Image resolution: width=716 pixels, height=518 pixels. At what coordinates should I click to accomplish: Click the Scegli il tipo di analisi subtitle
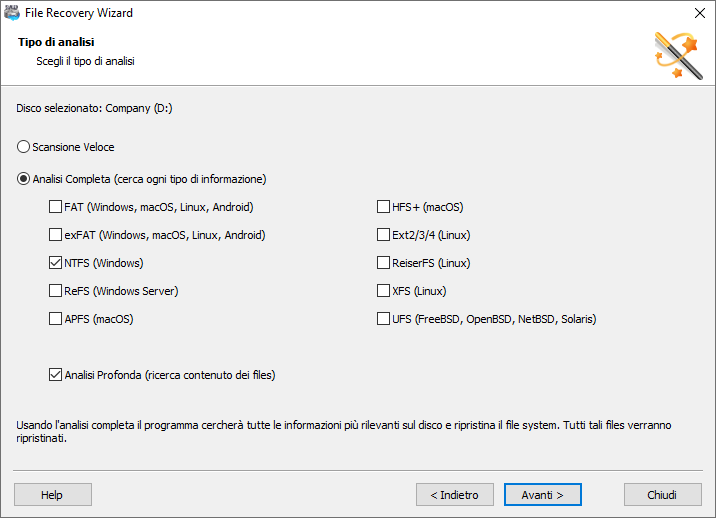click(85, 61)
